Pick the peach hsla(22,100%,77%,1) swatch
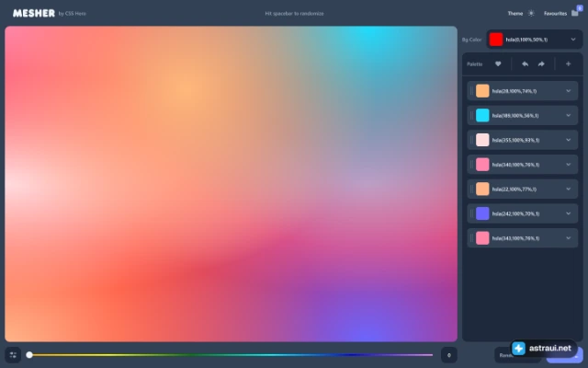Viewport: 588px width, 368px height. [x=482, y=189]
